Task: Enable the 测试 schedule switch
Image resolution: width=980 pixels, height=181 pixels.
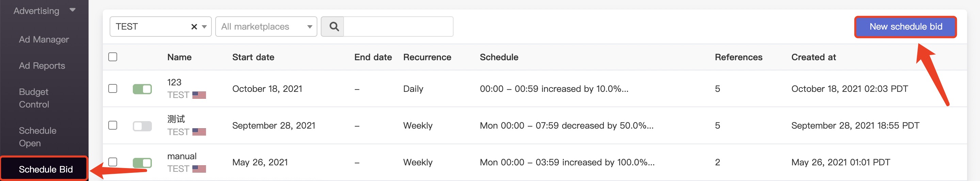Action: (142, 126)
